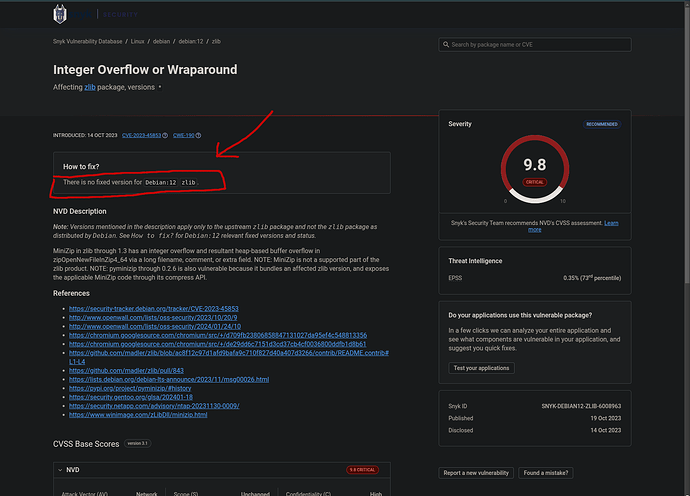The width and height of the screenshot is (690, 496).
Task: Click the Debian:12 code tag
Action: pos(161,182)
